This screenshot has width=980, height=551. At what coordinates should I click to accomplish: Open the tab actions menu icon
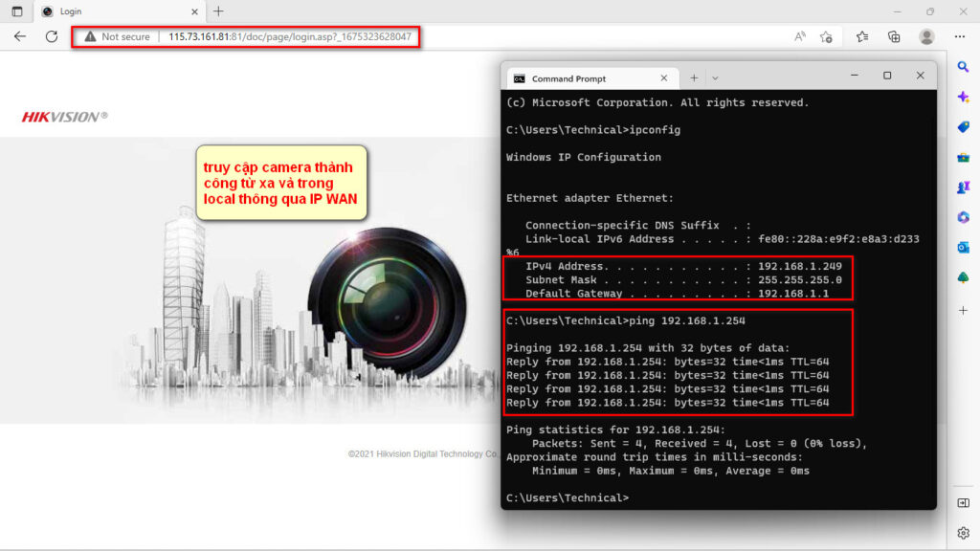point(16,11)
